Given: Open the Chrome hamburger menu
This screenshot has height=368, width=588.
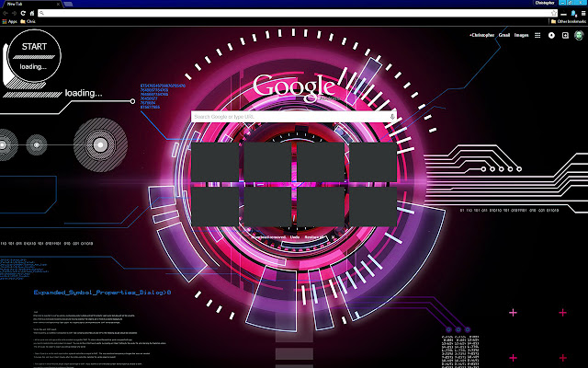Looking at the screenshot, I should [x=582, y=13].
